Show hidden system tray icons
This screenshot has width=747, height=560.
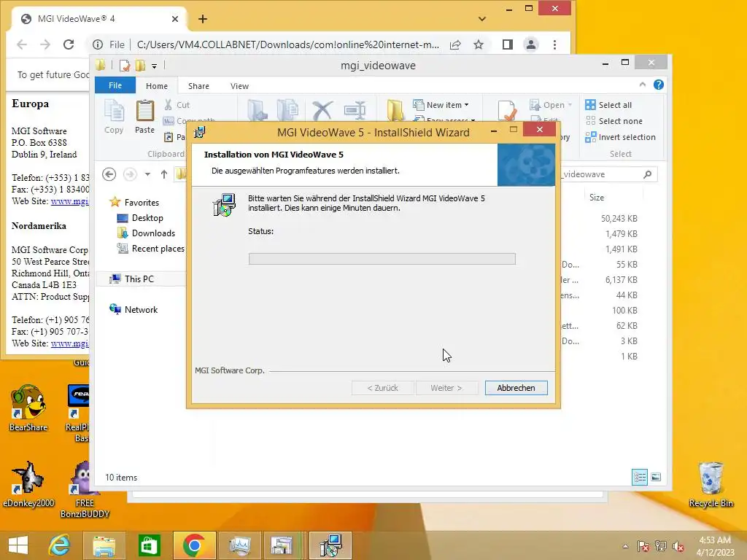(x=625, y=546)
